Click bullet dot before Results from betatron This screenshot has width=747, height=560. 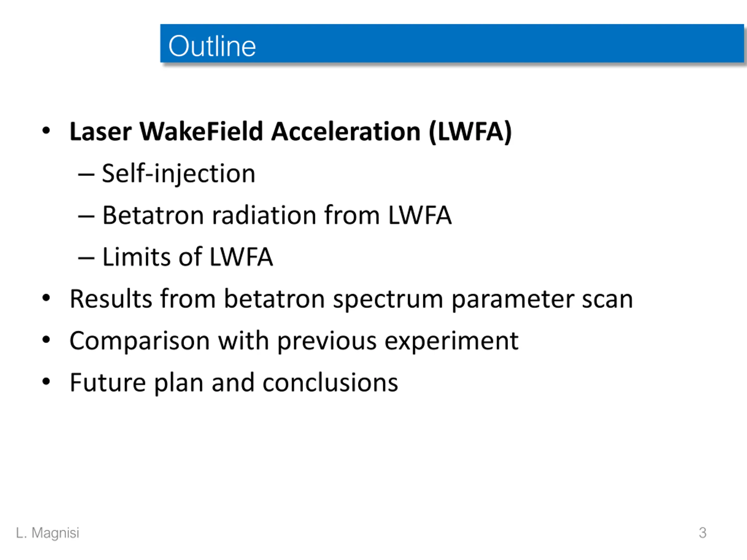pos(46,298)
